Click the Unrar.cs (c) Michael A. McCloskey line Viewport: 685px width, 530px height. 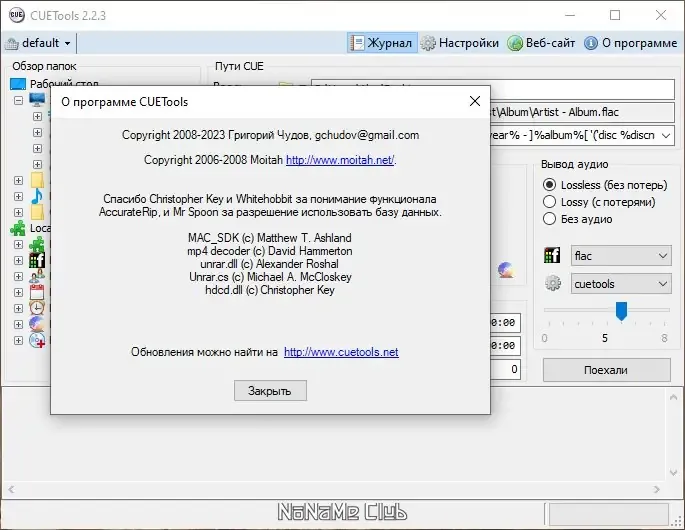(270, 277)
